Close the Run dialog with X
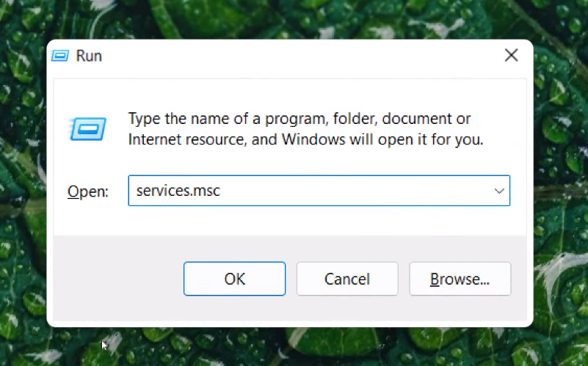 pos(511,56)
